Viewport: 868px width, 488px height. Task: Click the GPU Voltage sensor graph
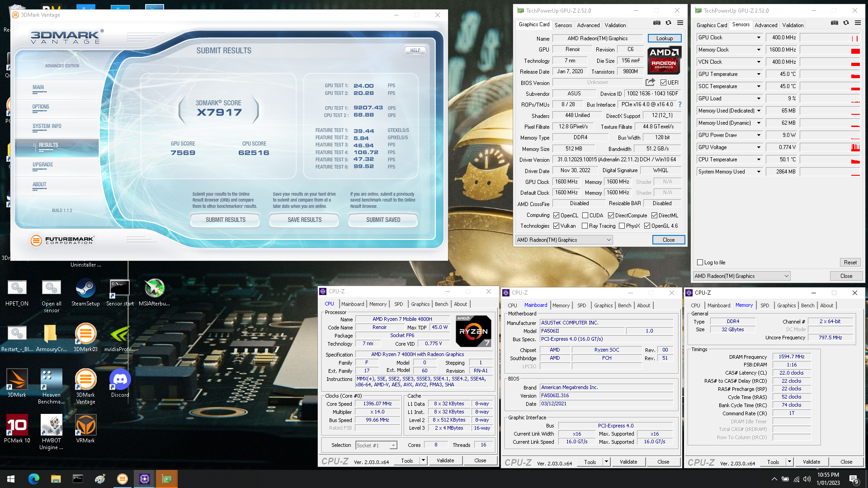[830, 147]
